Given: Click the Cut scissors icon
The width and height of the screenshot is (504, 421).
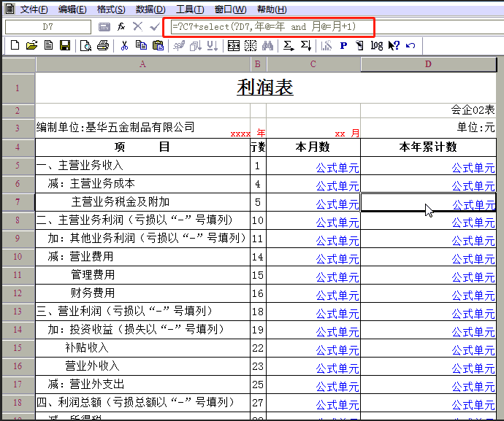Looking at the screenshot, I should tap(124, 45).
